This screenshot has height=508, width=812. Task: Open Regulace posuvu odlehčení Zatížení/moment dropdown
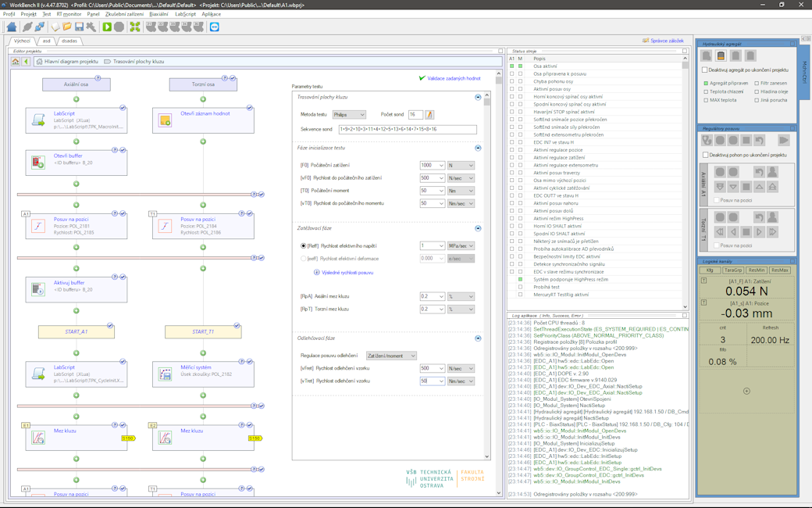pos(391,356)
